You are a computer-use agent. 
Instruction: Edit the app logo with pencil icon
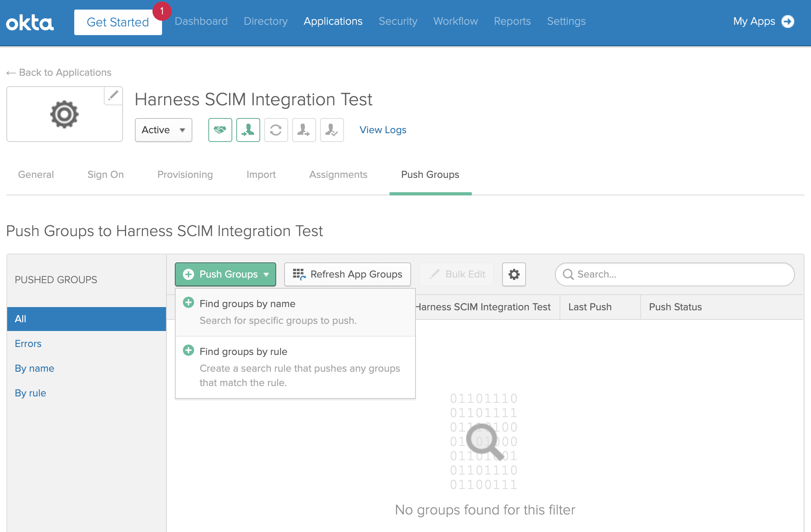click(x=113, y=96)
